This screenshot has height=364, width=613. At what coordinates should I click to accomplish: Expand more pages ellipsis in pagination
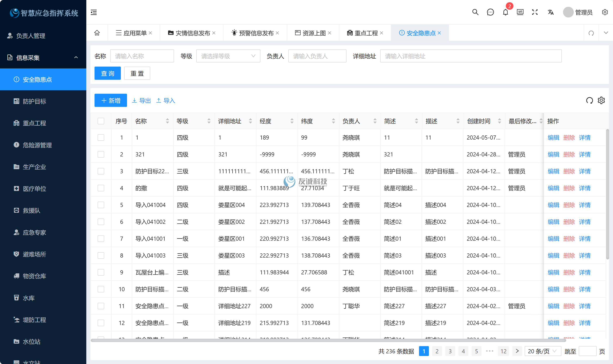pos(490,351)
